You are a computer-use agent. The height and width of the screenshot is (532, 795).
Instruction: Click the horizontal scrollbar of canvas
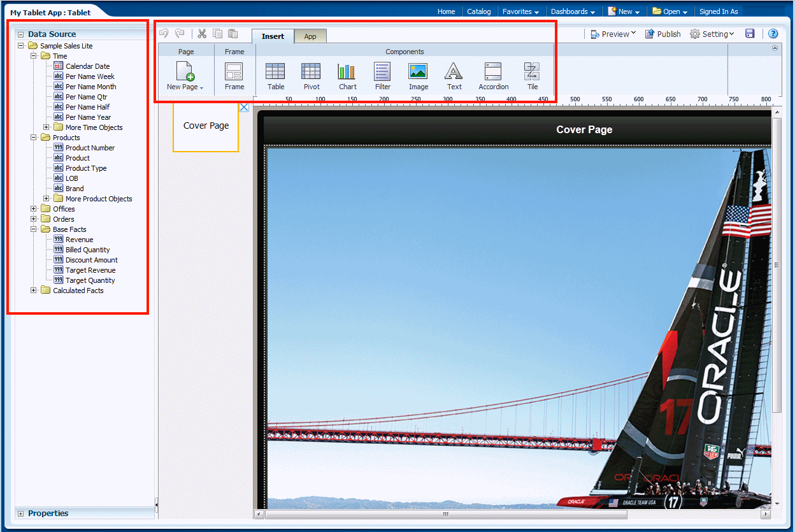tap(446, 514)
